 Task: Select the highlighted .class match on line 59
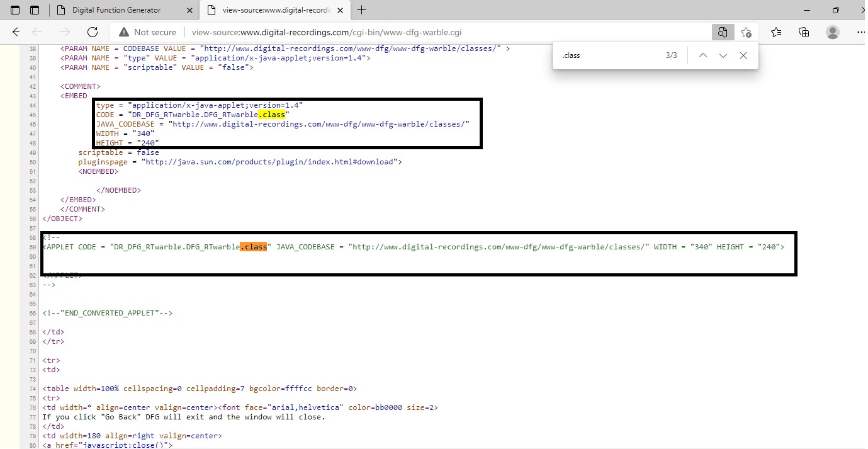254,246
